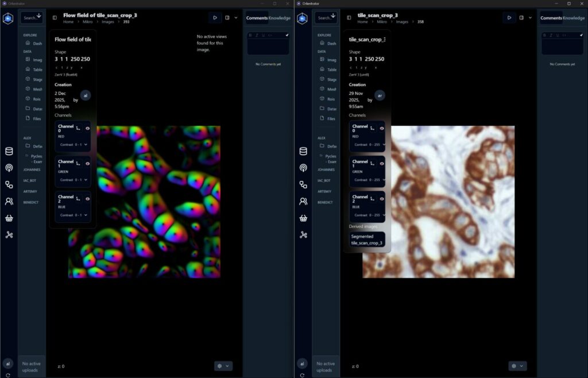Toggle sidebar panel icon left of tile_scan_crop_3 title

(349, 18)
